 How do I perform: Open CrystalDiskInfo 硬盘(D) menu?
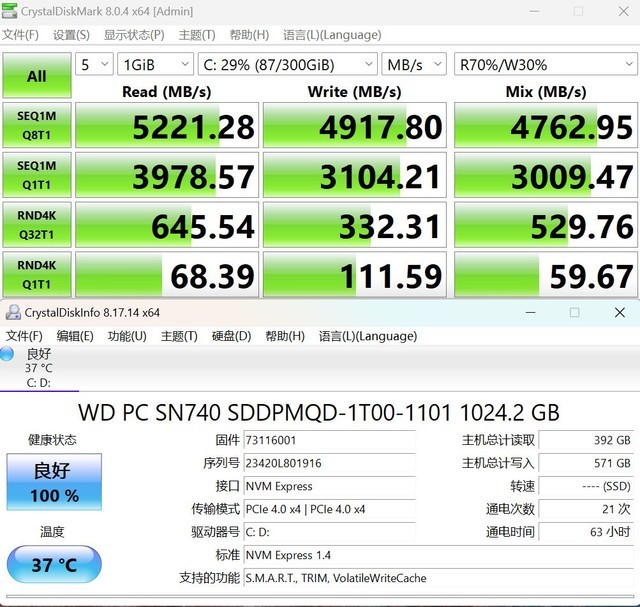coord(231,336)
